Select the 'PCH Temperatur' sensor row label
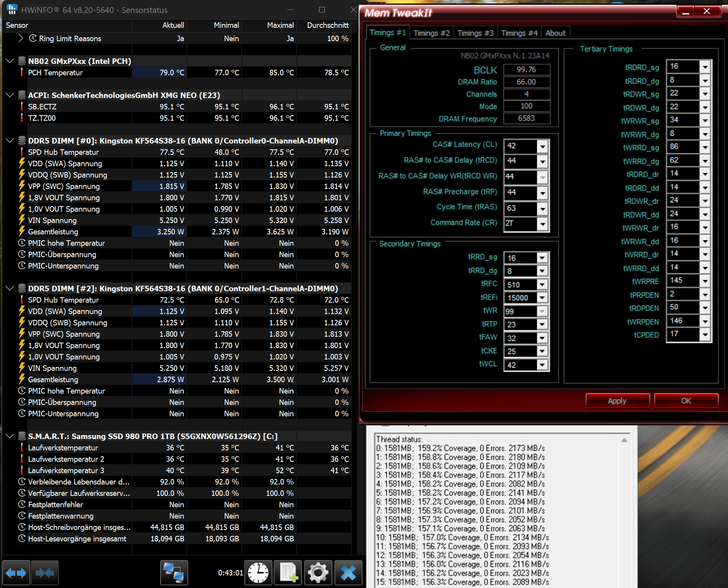 (x=55, y=73)
